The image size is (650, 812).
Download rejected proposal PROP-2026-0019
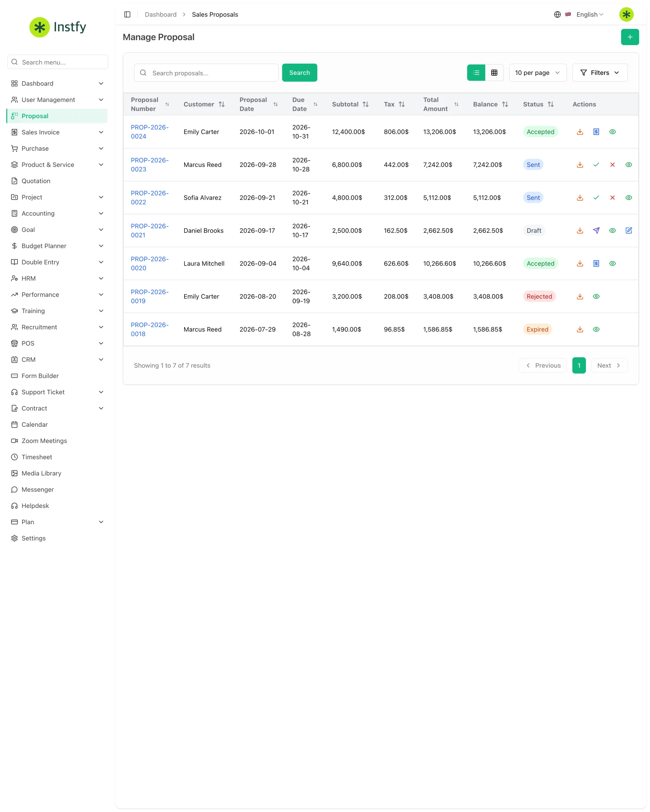click(580, 297)
